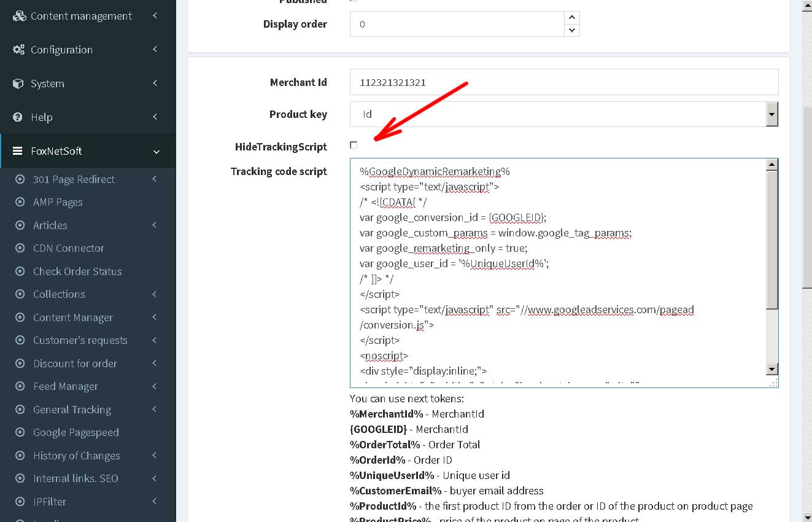Expand the Content Manager submenu chevron
The image size is (812, 522).
click(x=155, y=317)
